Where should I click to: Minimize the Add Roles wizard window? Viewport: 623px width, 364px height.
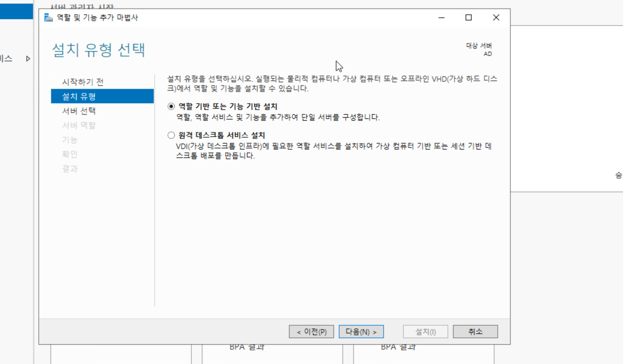(441, 18)
